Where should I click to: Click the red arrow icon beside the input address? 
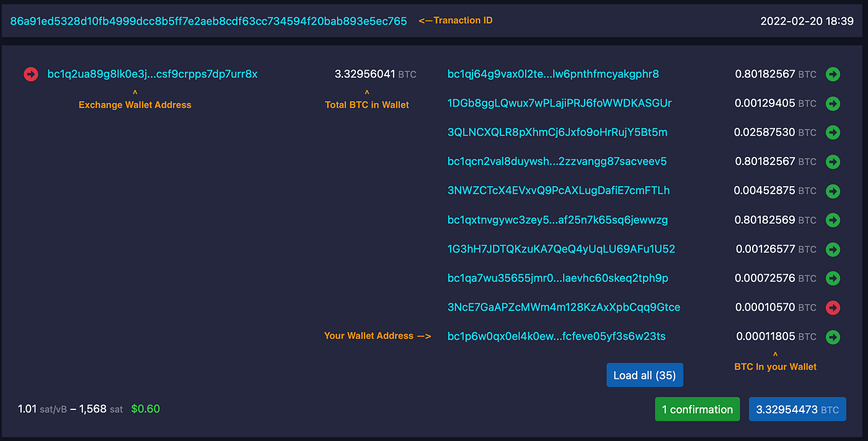point(30,74)
